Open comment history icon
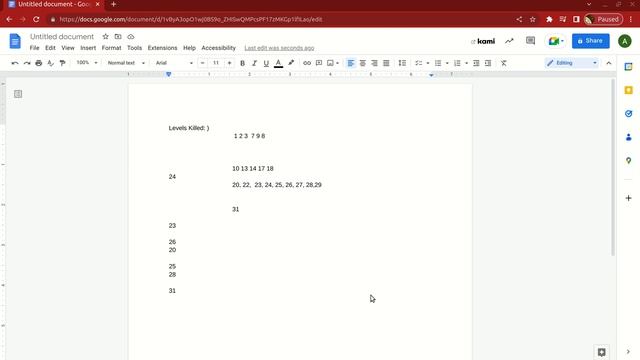Viewport: 640px width, 360px height. point(530,40)
